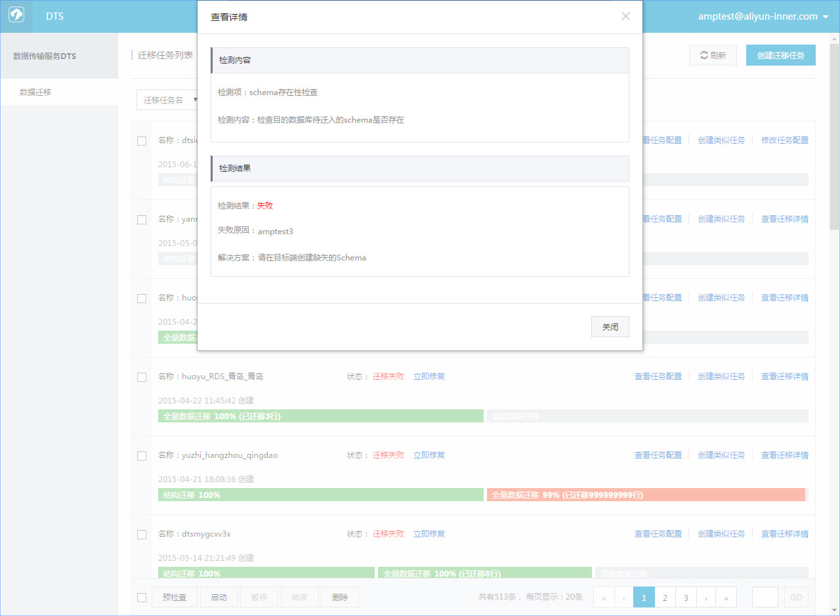Click 预检查 button in bottom bar

tap(175, 598)
